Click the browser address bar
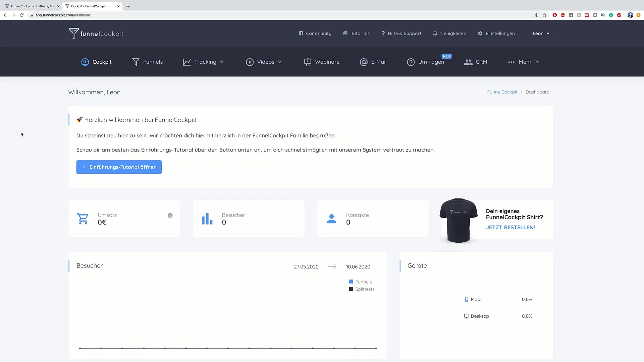This screenshot has height=362, width=644. pos(282,15)
